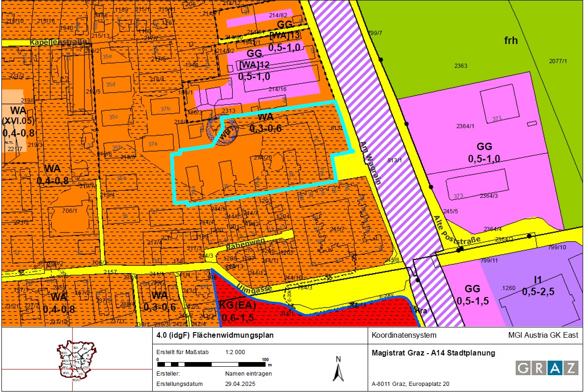Select the green 'frh' open space zone label
Screen dimensions: 585x392
pos(511,41)
